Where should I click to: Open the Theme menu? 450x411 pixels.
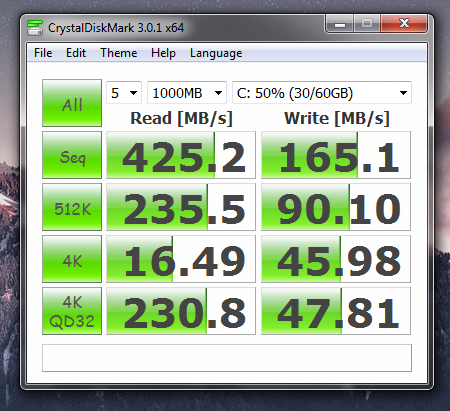click(119, 53)
